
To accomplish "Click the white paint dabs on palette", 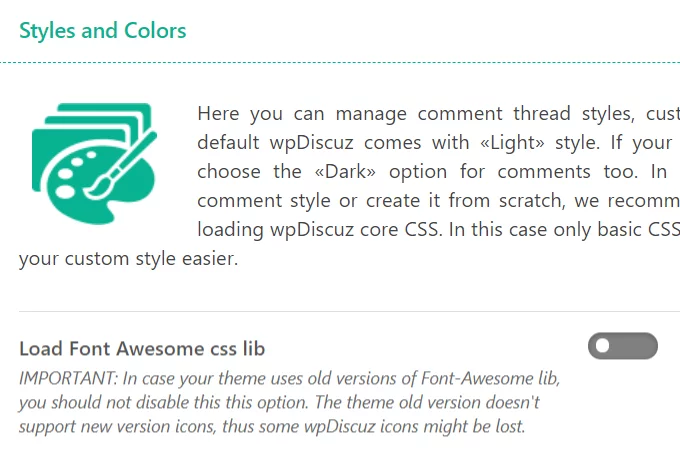I will click(72, 176).
